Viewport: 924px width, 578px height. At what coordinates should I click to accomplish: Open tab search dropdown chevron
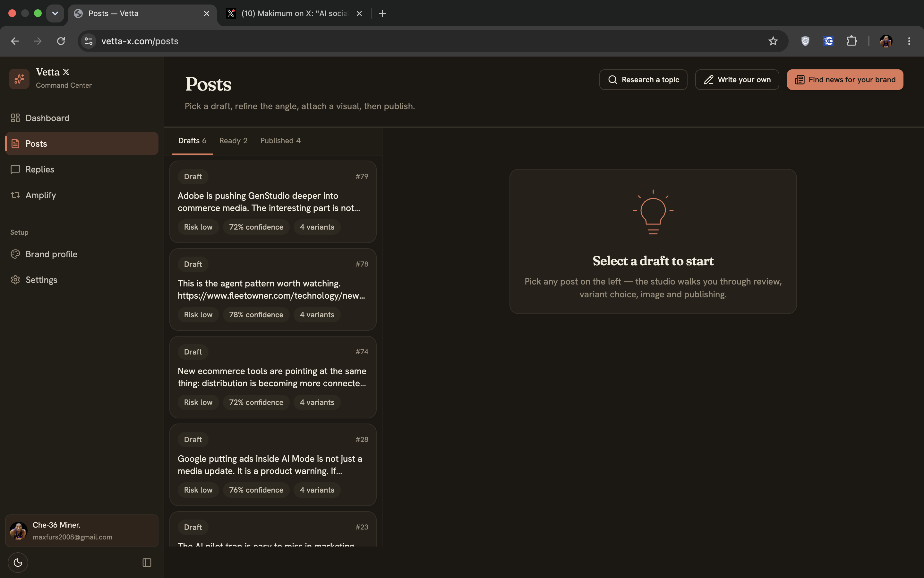pyautogui.click(x=55, y=13)
